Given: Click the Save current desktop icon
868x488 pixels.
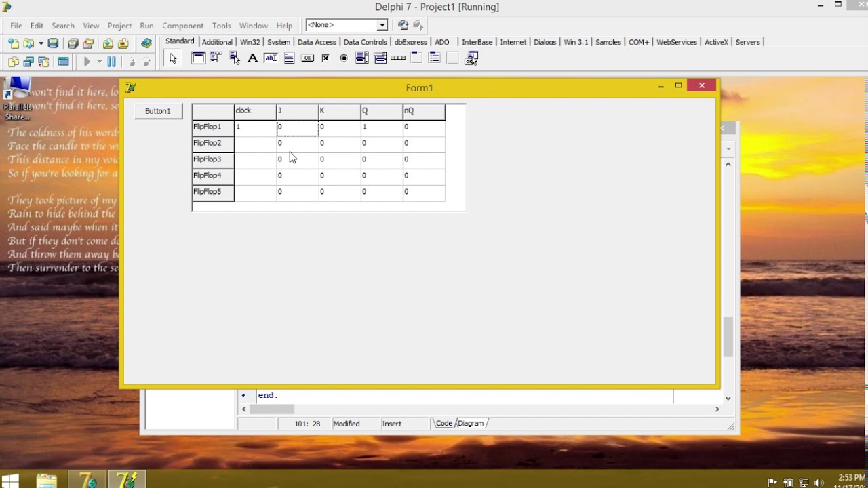Looking at the screenshot, I should 403,25.
